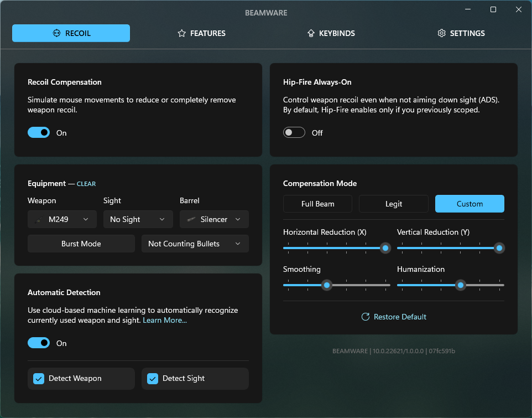This screenshot has height=418, width=532.
Task: Enable Hip-Fire Always-On switch
Action: 294,132
